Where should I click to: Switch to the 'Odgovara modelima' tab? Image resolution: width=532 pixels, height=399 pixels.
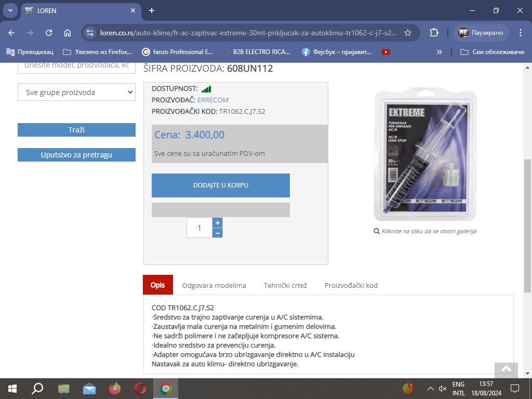click(214, 285)
